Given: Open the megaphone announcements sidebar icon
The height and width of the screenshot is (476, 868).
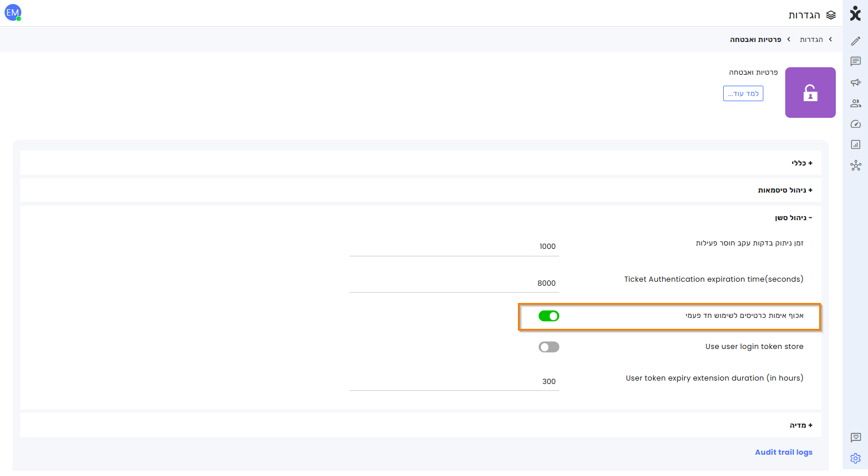Looking at the screenshot, I should click(x=855, y=82).
